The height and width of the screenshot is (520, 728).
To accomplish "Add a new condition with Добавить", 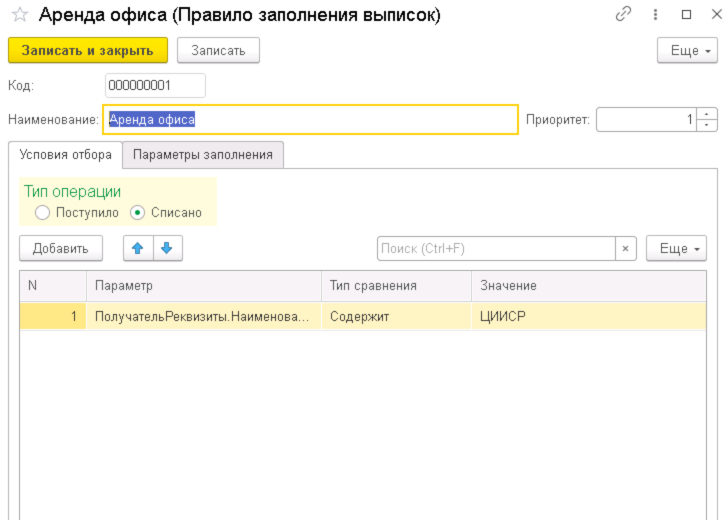I will (61, 248).
